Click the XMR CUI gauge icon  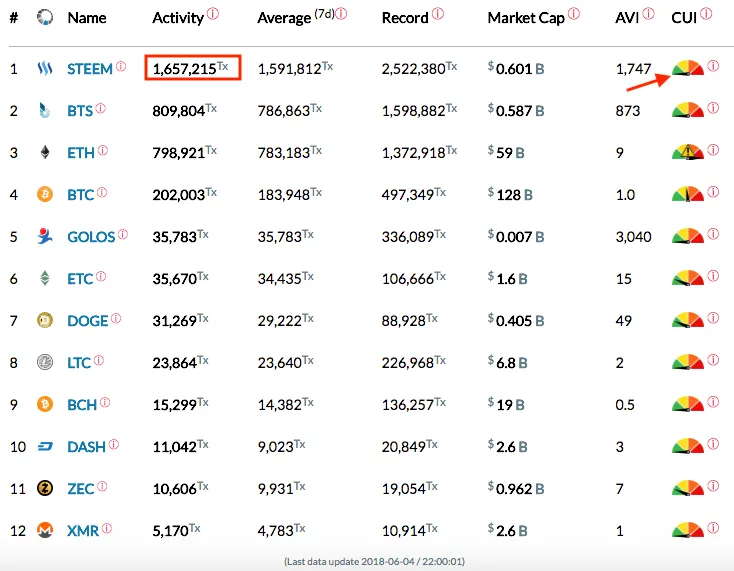[x=688, y=530]
